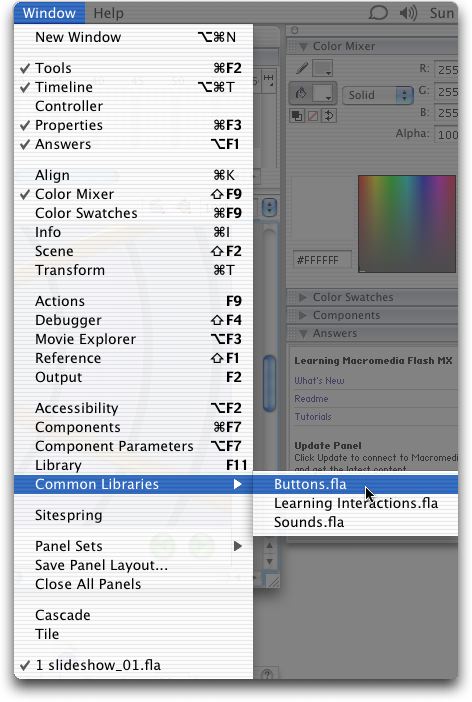The width and height of the screenshot is (472, 702).
Task: Click the volume speaker icon in menu bar
Action: (408, 13)
